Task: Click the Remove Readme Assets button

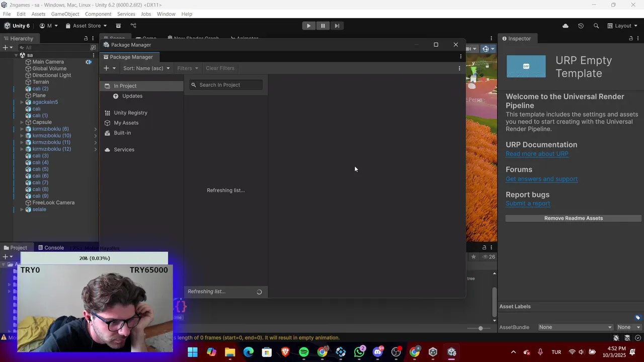Action: pos(573,218)
